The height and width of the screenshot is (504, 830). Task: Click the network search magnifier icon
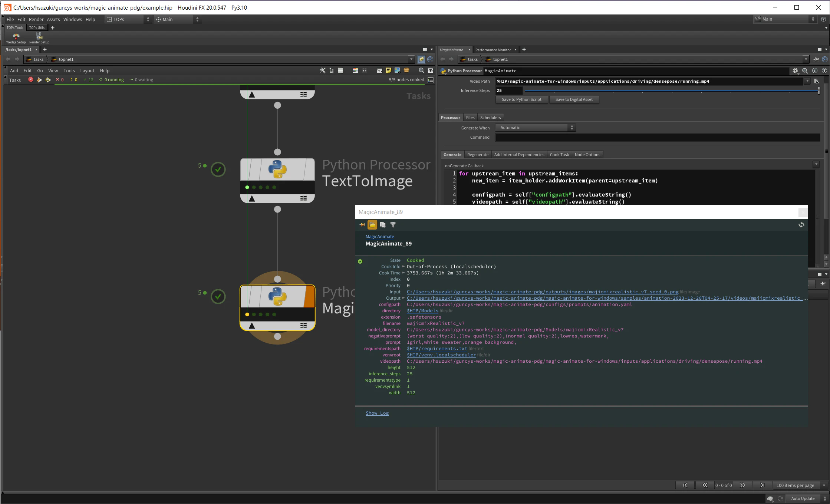pyautogui.click(x=421, y=70)
